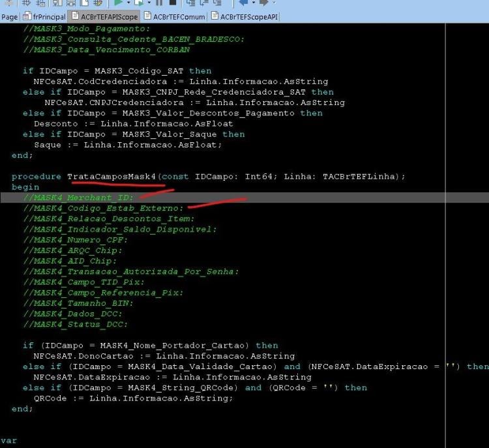The height and width of the screenshot is (448, 489).
Task: Click the Desconto := Linha.Informacao.AsFloat line
Action: (x=134, y=124)
